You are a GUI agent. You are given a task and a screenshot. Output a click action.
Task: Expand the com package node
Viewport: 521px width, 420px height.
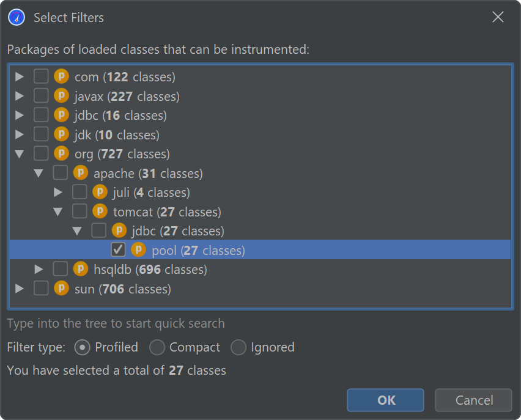click(x=20, y=77)
